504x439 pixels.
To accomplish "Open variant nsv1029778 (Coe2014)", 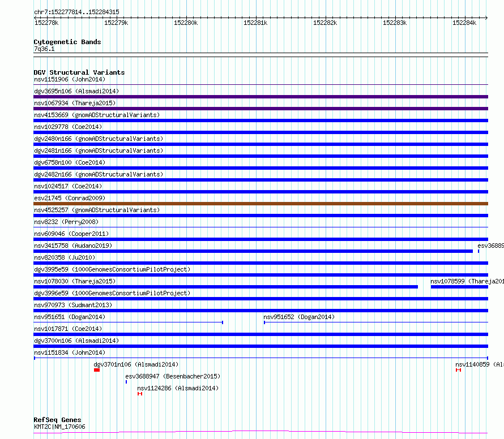I will point(68,127).
